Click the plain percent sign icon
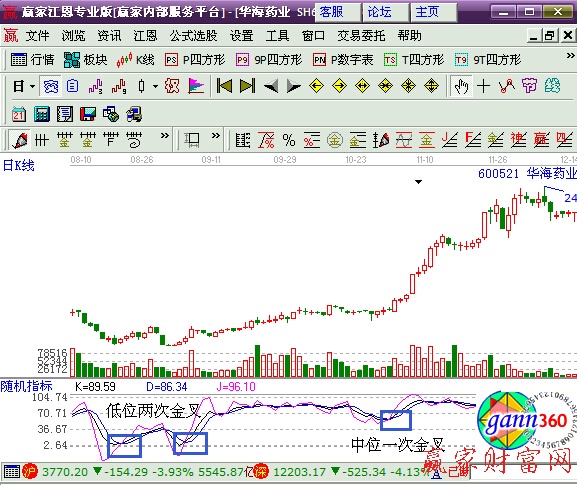Image resolution: width=577 pixels, height=485 pixels. coord(289,140)
